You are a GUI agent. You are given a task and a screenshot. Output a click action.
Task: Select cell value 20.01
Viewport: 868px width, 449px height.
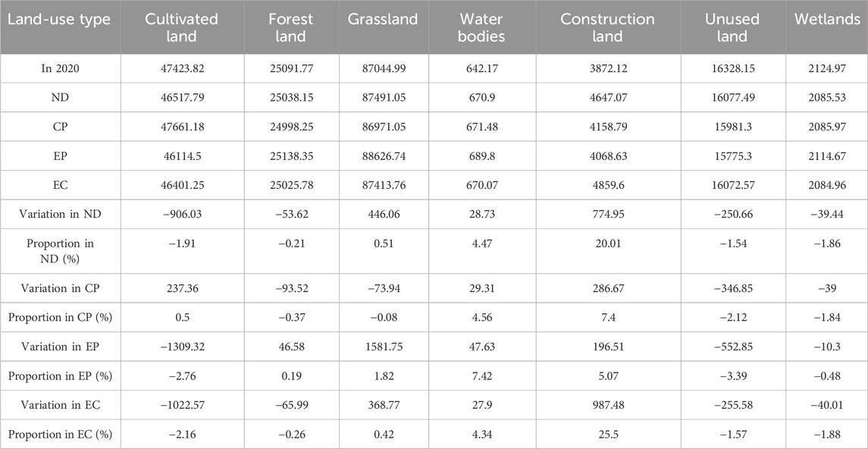point(607,244)
